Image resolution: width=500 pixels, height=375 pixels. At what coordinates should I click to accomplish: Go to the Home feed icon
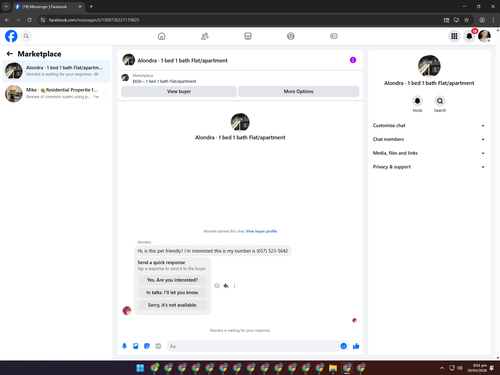[x=161, y=36]
